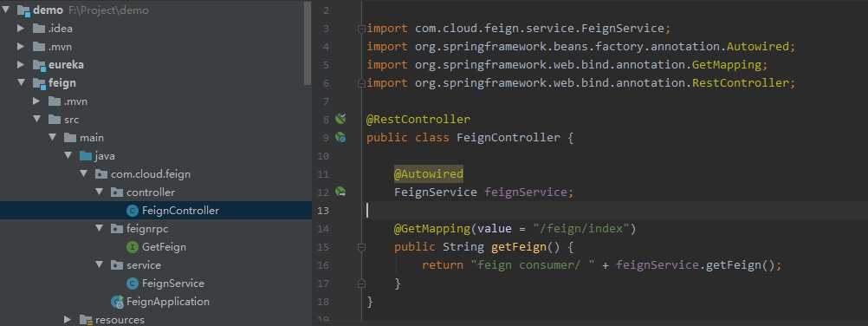This screenshot has height=326, width=868.
Task: Click the project tree vertical scrollbar
Action: click(308, 43)
